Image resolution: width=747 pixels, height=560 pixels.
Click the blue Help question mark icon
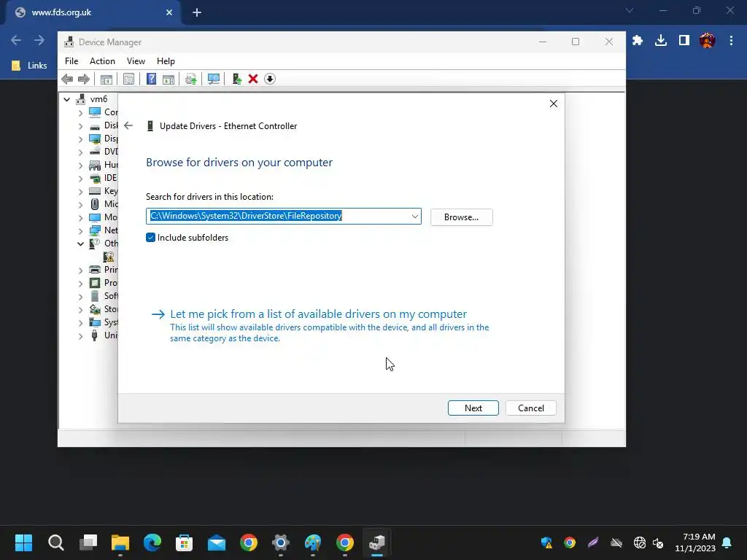pyautogui.click(x=151, y=79)
